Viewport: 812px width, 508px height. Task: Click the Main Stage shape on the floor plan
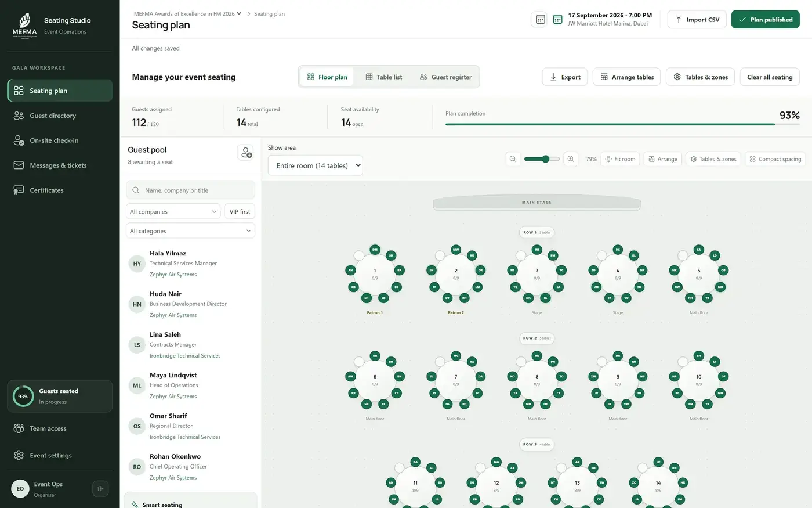[x=537, y=203]
